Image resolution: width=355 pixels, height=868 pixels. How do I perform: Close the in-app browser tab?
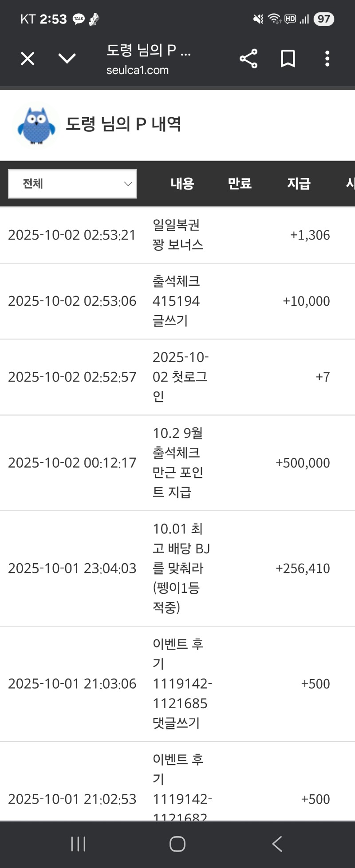click(28, 59)
